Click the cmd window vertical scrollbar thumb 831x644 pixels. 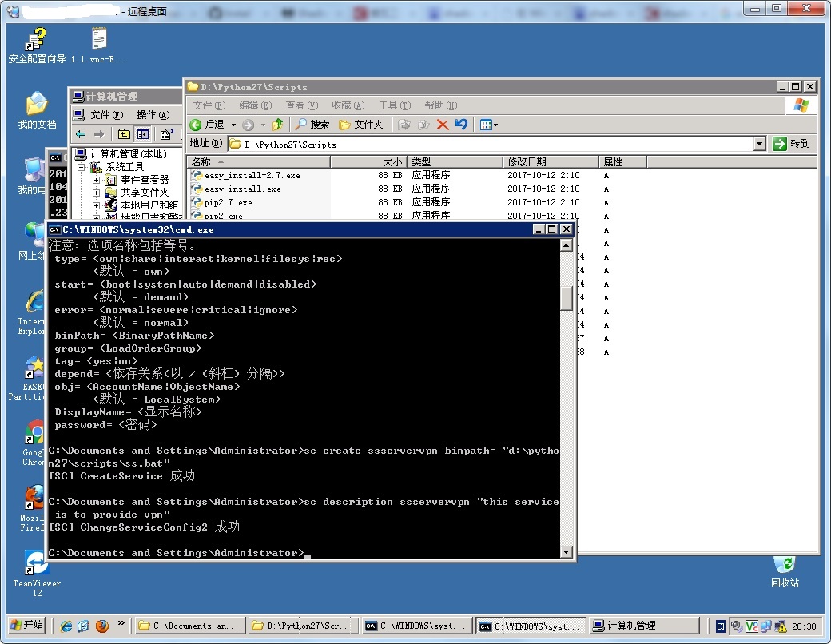click(x=566, y=298)
